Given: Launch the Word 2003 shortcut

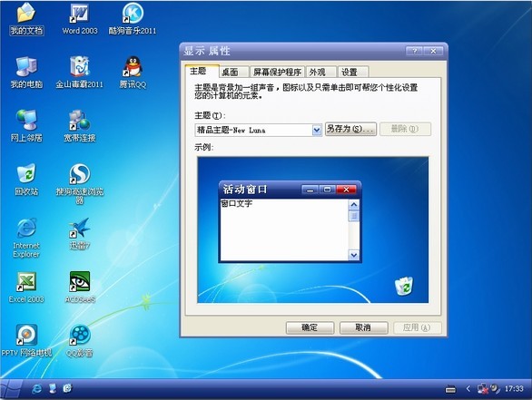Looking at the screenshot, I should click(x=80, y=19).
